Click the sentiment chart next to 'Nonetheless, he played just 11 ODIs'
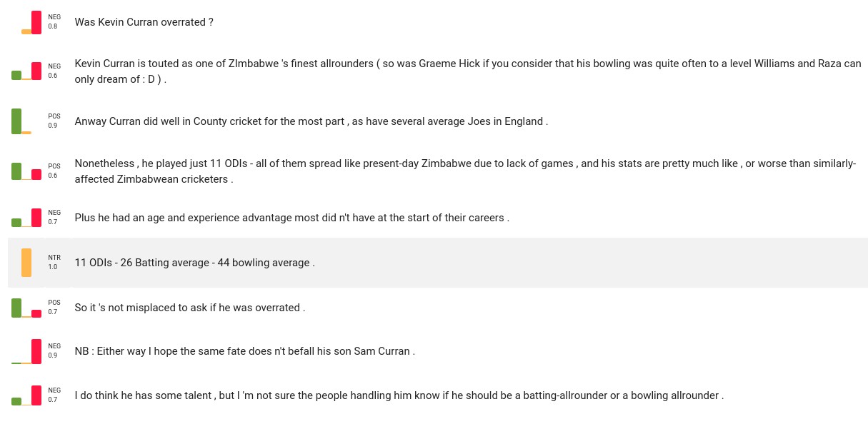868x424 pixels. tap(26, 171)
